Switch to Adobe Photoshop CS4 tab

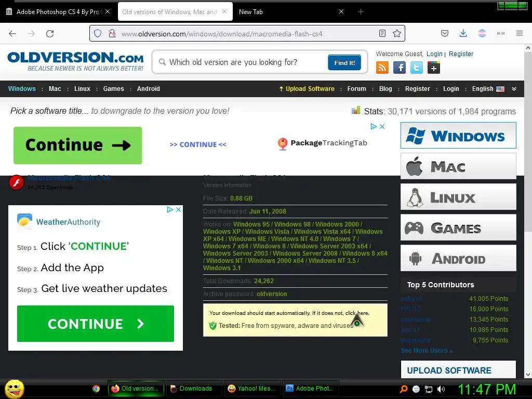click(58, 12)
